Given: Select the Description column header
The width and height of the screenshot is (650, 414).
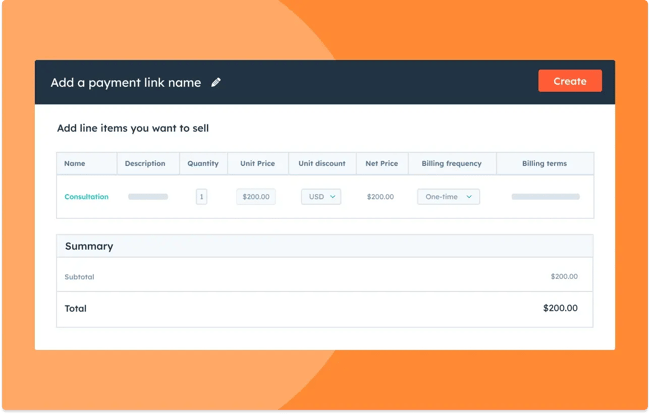Looking at the screenshot, I should 145,164.
